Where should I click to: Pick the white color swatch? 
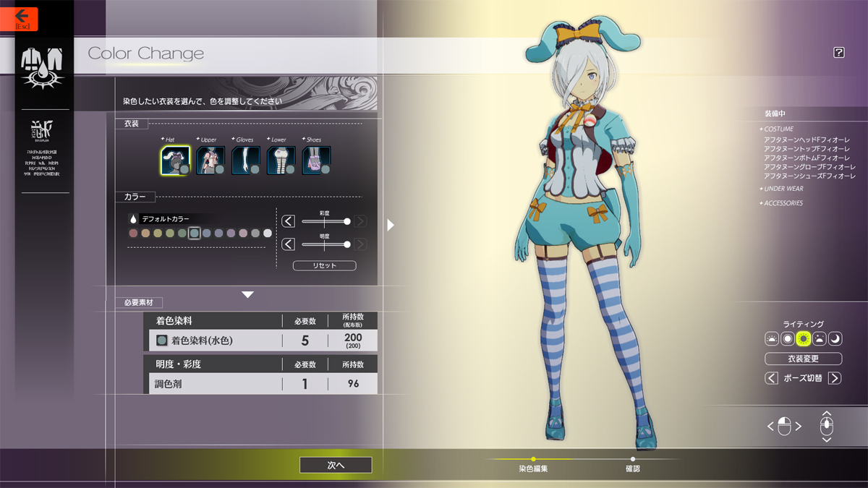(x=268, y=233)
